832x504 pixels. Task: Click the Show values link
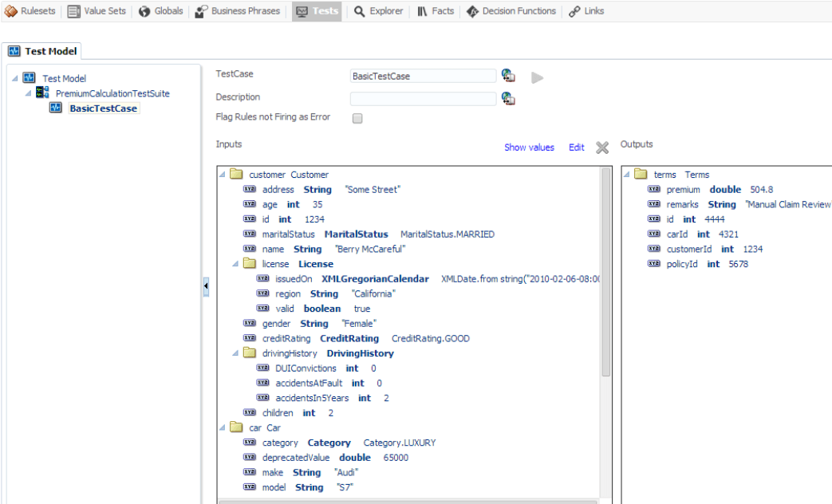pyautogui.click(x=529, y=148)
